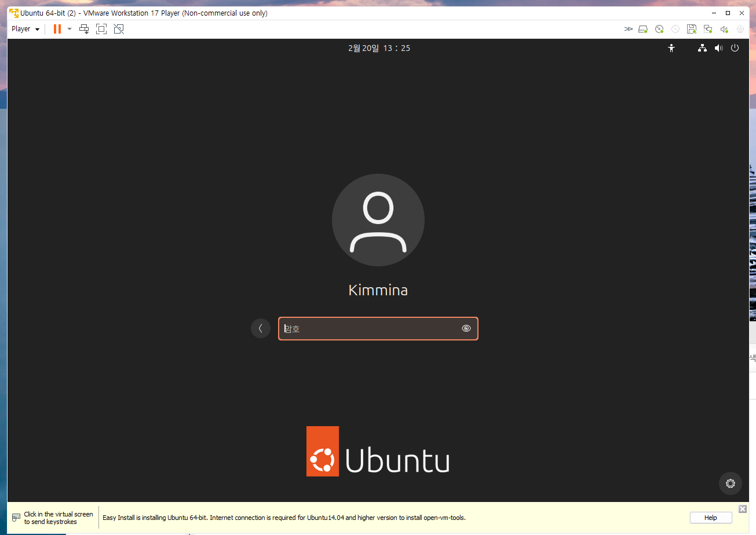Minimize the VMware Player window
The height and width of the screenshot is (535, 756).
point(713,13)
